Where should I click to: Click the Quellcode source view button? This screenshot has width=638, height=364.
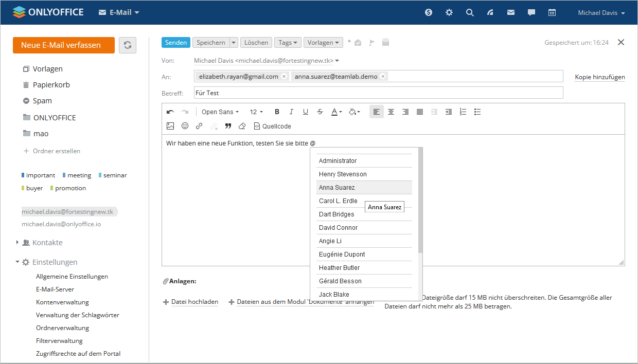click(273, 126)
